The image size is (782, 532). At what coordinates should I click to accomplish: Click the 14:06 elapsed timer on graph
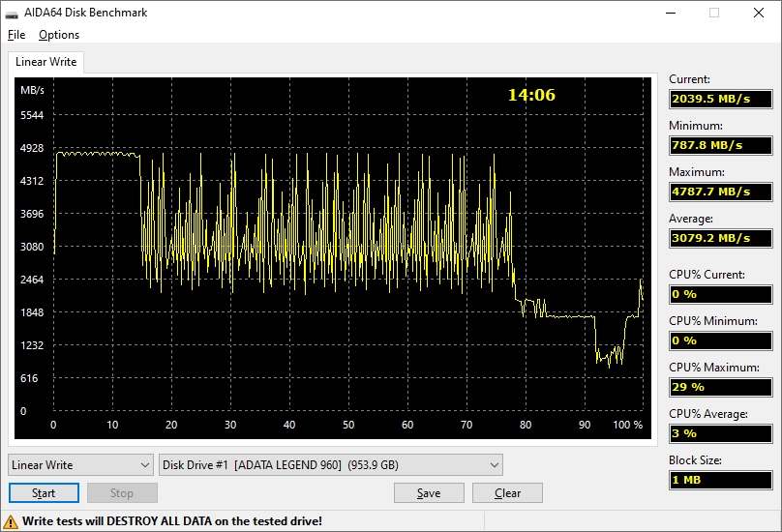531,95
